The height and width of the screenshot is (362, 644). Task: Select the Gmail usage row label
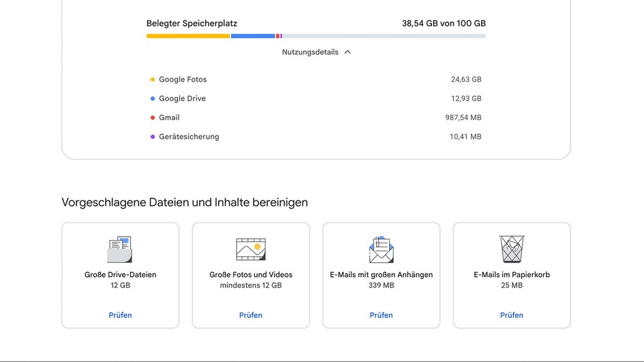click(169, 117)
